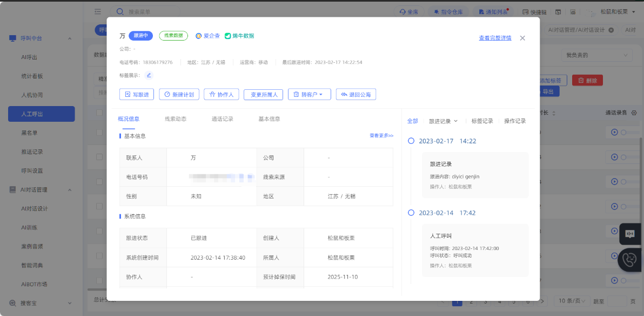Viewport: 644px width, 316px height.
Task: Expand the 搜客宝 menu group
Action: [x=69, y=303]
